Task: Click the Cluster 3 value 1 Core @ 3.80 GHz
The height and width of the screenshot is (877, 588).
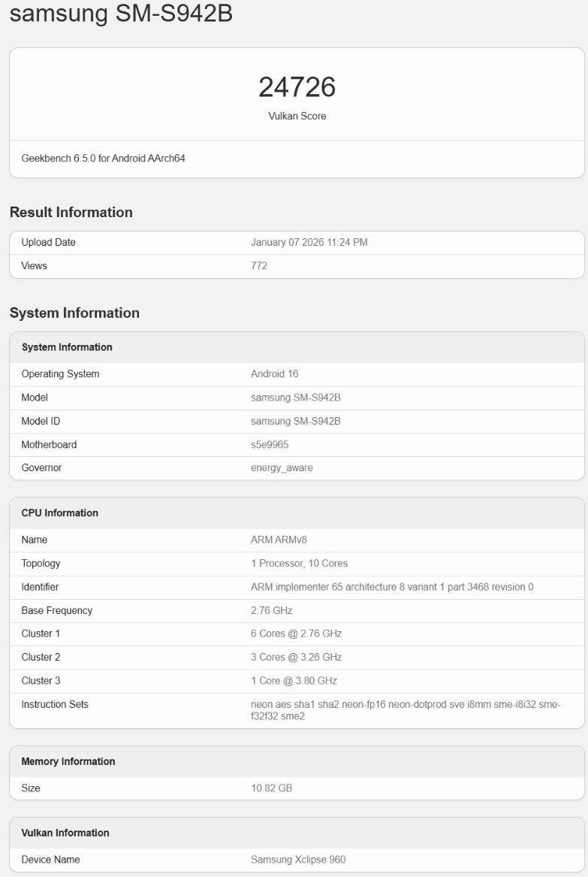Action: coord(294,681)
